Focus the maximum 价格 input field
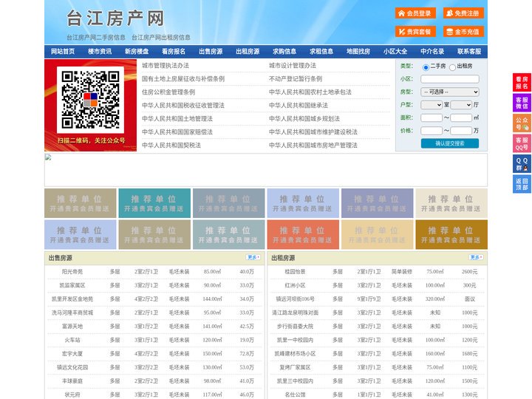Image resolution: width=532 pixels, height=399 pixels. tap(461, 131)
